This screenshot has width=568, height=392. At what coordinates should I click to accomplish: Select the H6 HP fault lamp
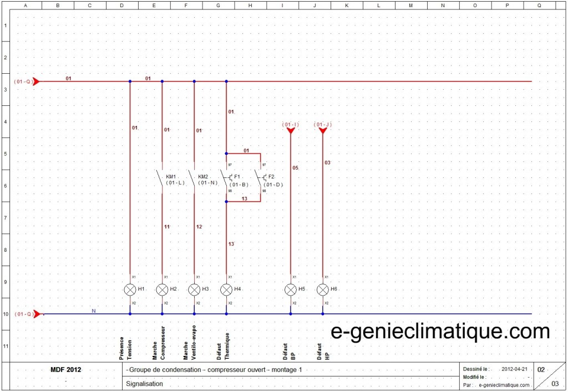[x=323, y=290]
